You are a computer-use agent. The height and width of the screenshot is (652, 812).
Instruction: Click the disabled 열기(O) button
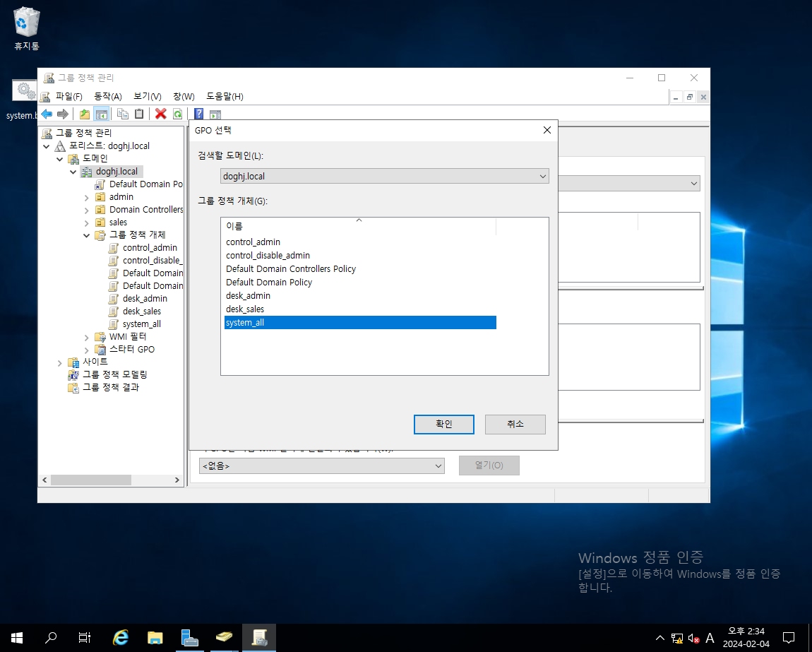[x=489, y=466]
